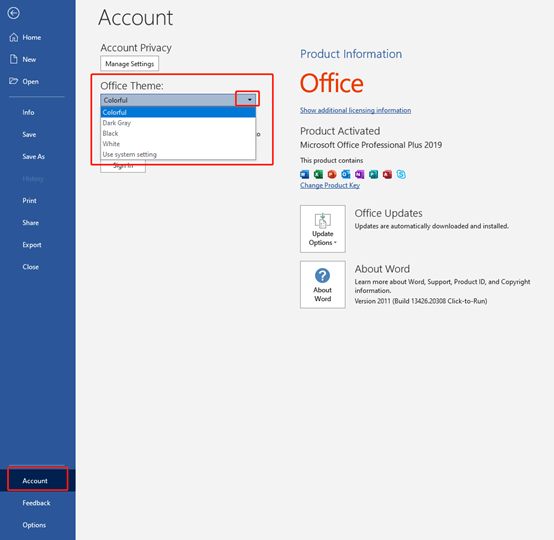Select White theme option
This screenshot has height=540, width=554.
click(x=178, y=144)
